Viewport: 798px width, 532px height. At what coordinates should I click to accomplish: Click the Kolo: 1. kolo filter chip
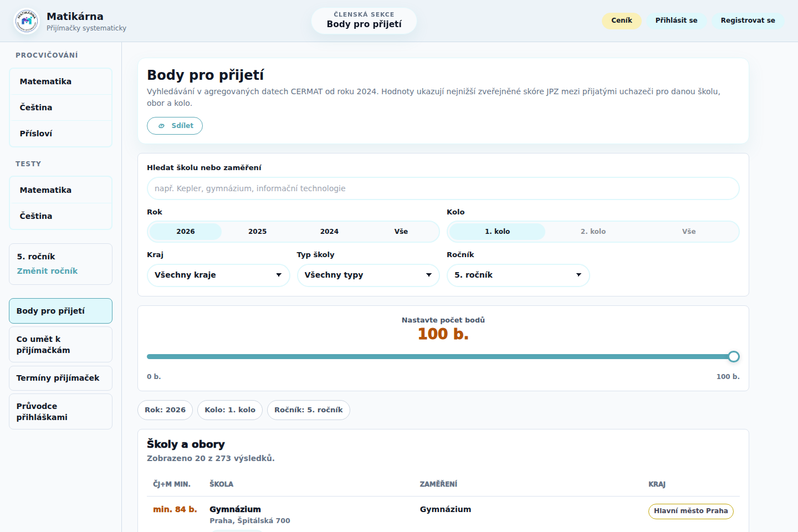point(230,410)
